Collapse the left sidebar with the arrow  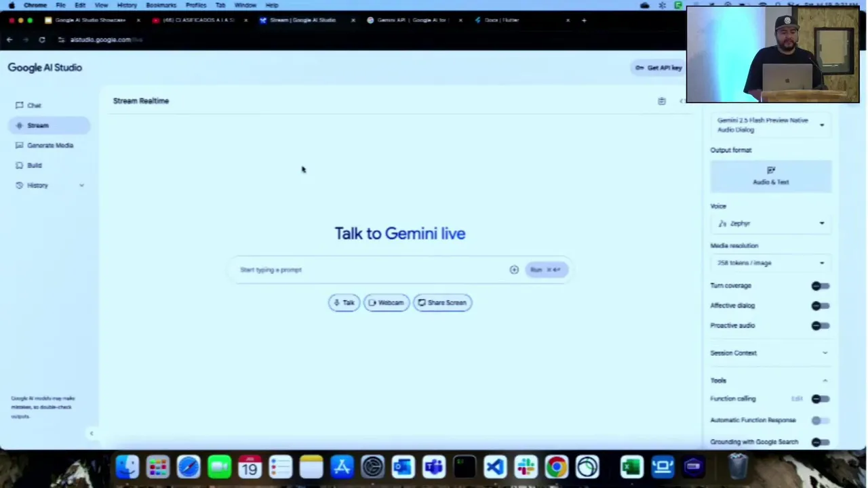92,433
